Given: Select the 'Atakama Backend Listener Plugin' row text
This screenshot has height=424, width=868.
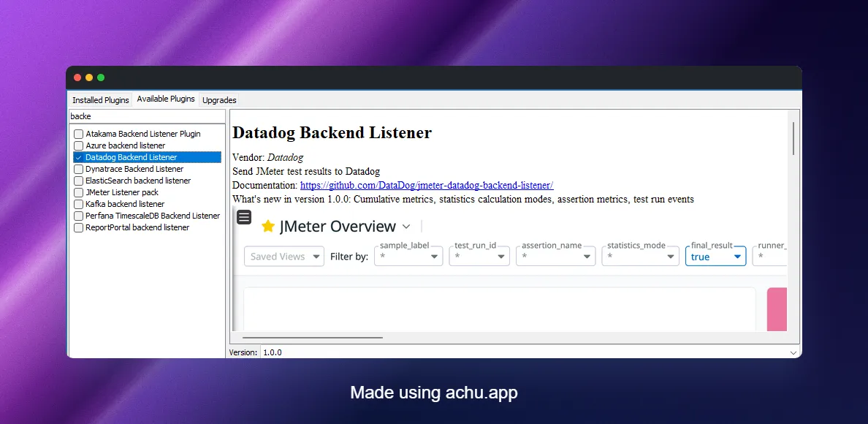Looking at the screenshot, I should (x=142, y=134).
